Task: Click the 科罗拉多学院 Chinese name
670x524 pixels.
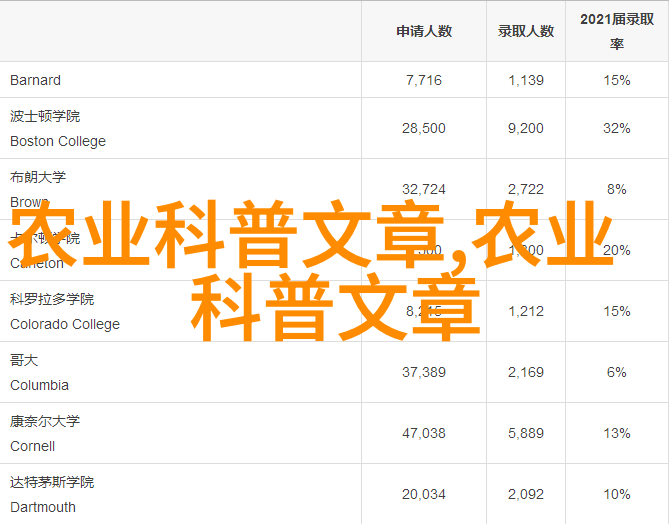Action: (x=52, y=299)
